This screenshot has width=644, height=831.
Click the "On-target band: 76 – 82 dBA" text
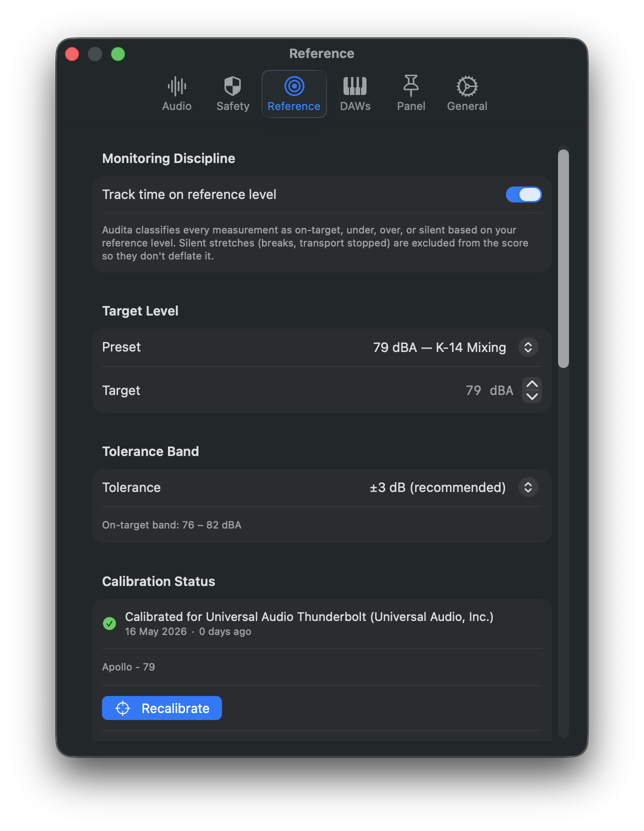171,525
